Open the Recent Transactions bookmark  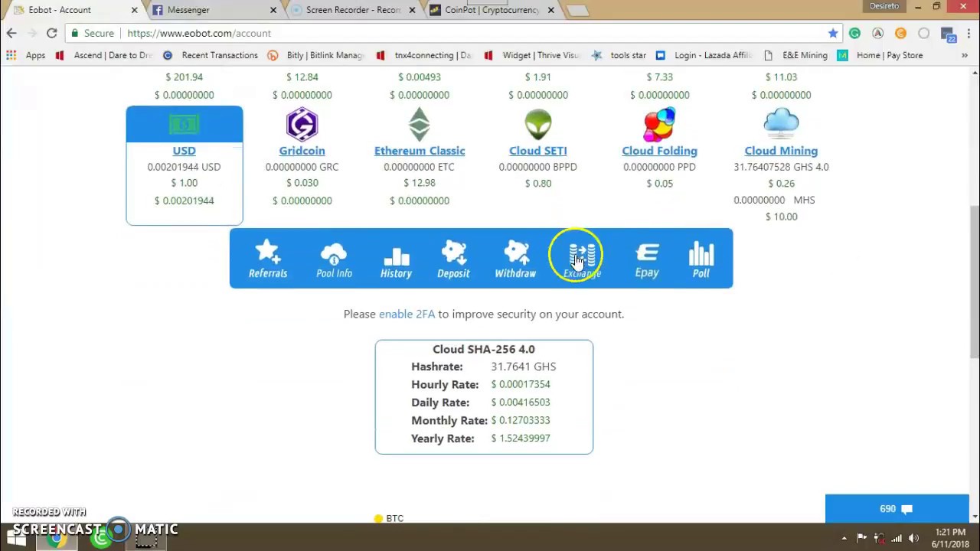(x=210, y=55)
